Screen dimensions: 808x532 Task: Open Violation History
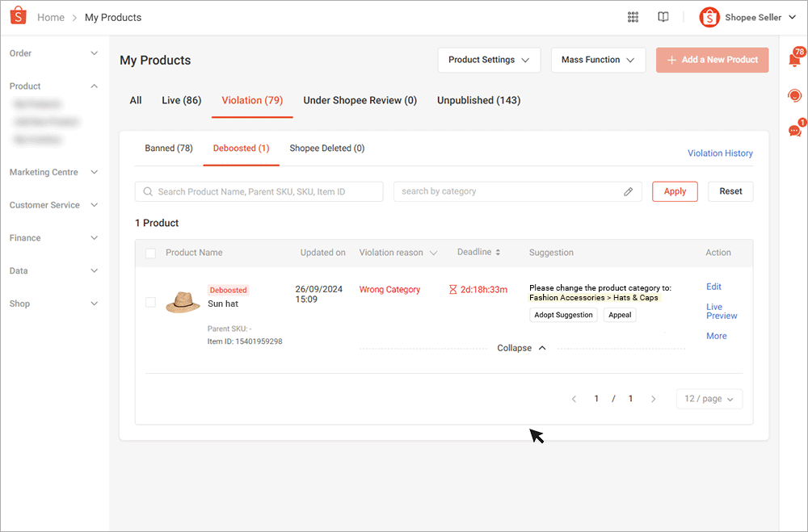click(x=720, y=153)
